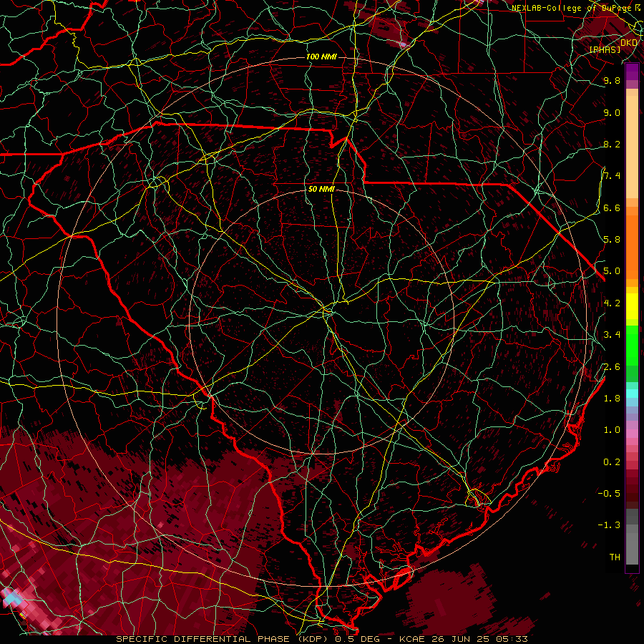
Task: Pick the pink band of the color bar
Action: click(x=632, y=434)
